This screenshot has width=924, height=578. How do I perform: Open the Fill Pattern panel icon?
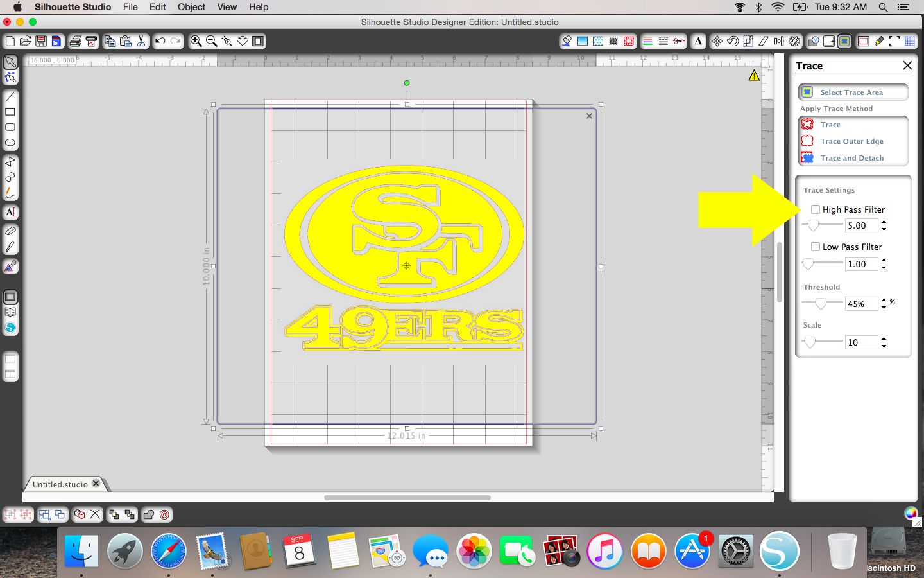(598, 41)
